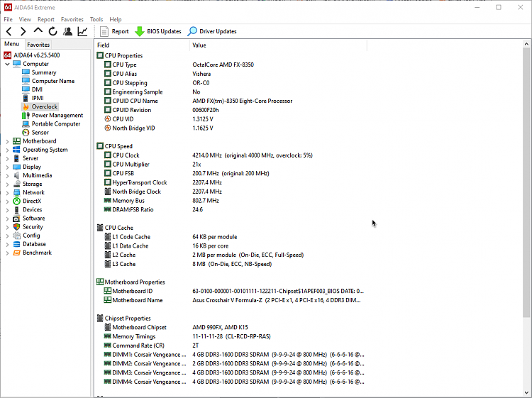
Task: Select the Memory Bus row
Action: point(231,201)
